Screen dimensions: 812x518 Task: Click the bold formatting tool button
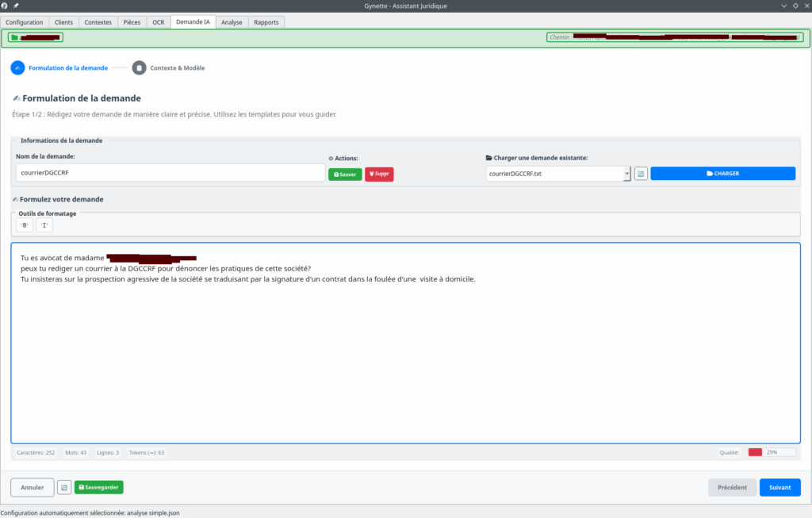(25, 226)
